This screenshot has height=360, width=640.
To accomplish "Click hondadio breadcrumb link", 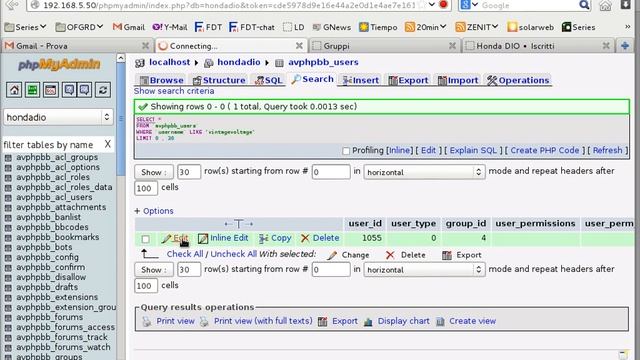I will [x=238, y=62].
